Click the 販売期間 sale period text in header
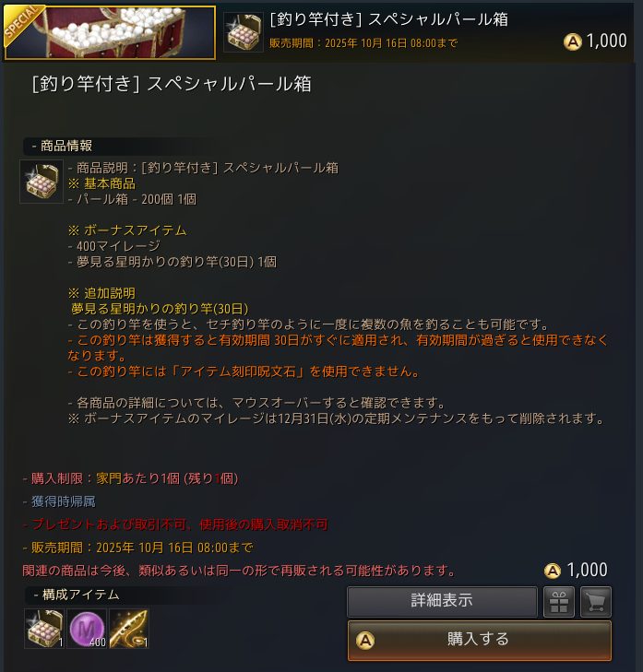The width and height of the screenshot is (643, 672). click(x=363, y=42)
